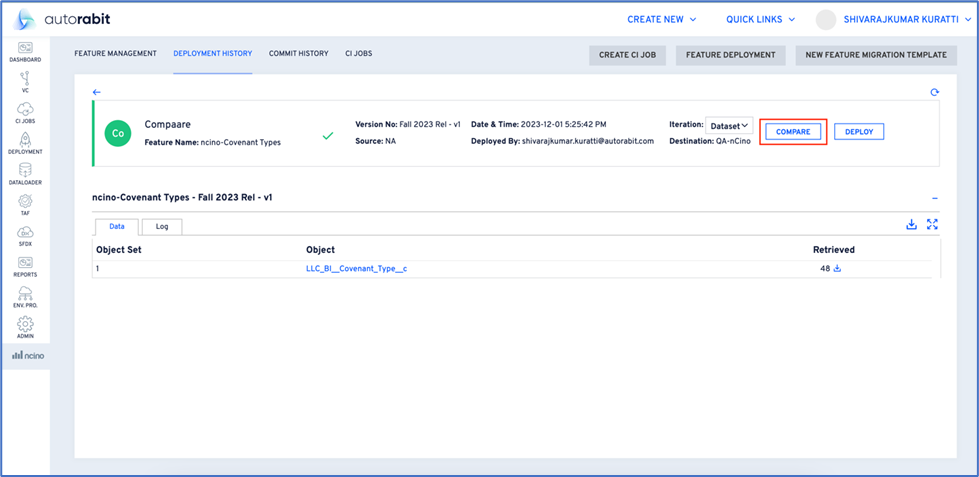The width and height of the screenshot is (979, 477).
Task: Click the refresh icon at top right
Action: (x=934, y=92)
